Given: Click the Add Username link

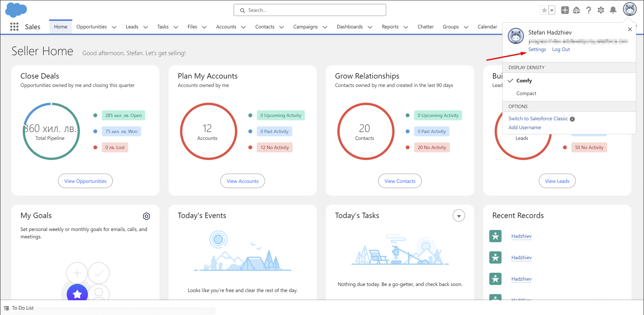Looking at the screenshot, I should (525, 128).
